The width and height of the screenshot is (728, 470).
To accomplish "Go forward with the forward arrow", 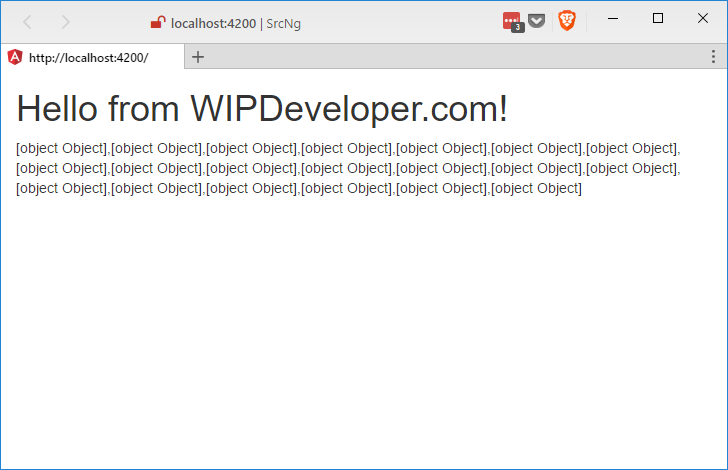I will [x=65, y=22].
